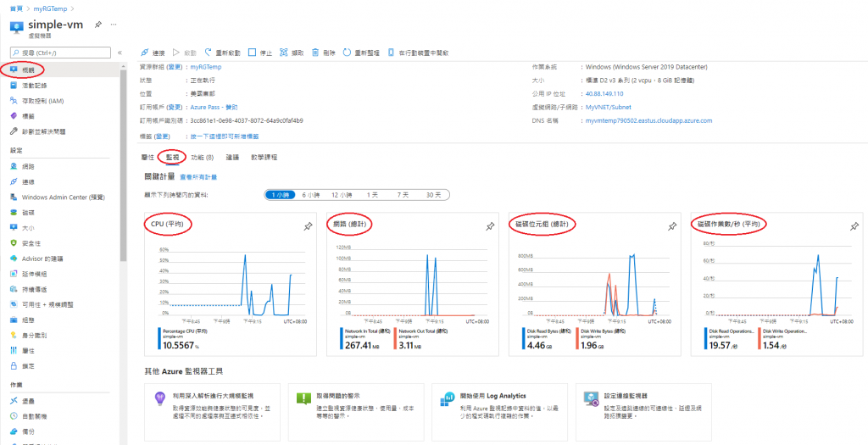Screen dimensions: 868x445
Task: Click the open-in-mobile phone icon
Action: coord(391,53)
